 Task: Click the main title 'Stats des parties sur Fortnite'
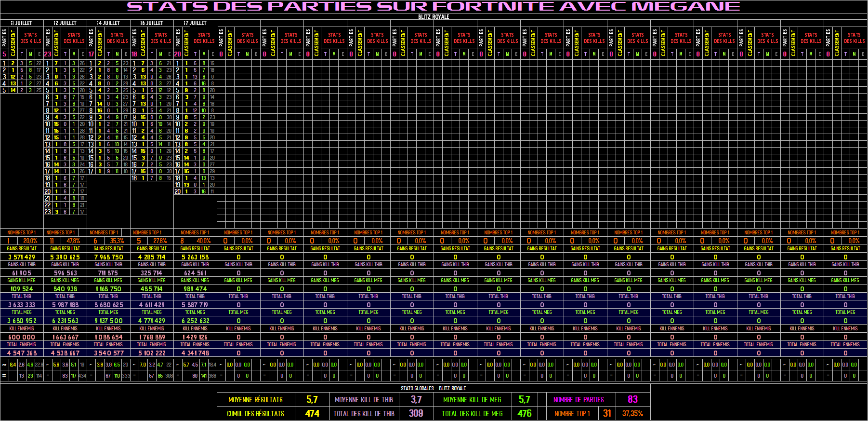433,6
